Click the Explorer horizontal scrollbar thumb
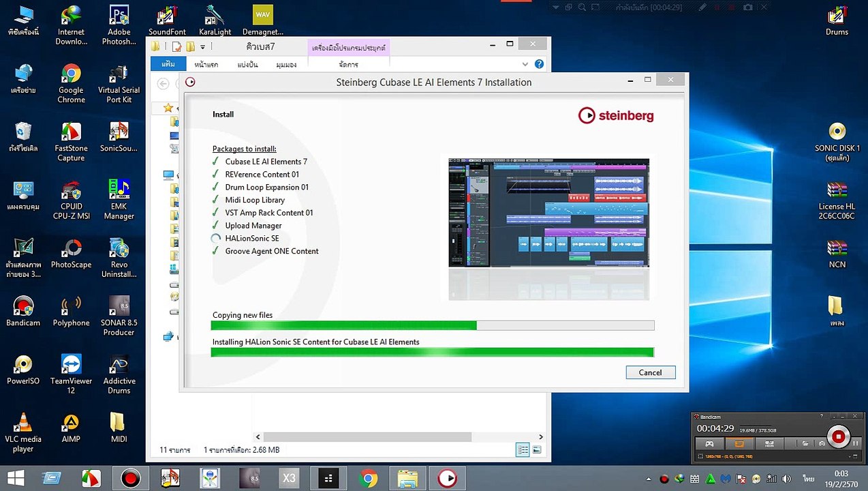The height and width of the screenshot is (491, 868). 367,436
